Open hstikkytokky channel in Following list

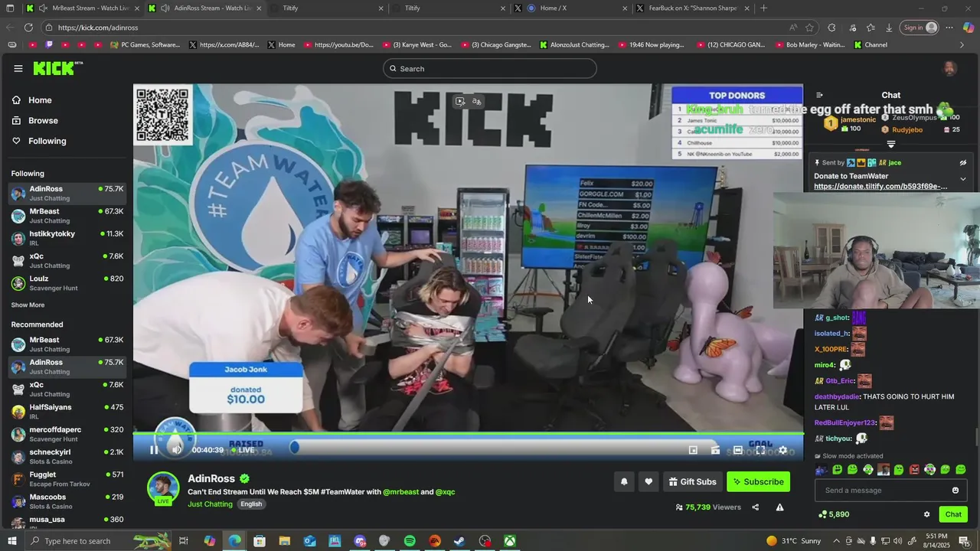tap(67, 238)
